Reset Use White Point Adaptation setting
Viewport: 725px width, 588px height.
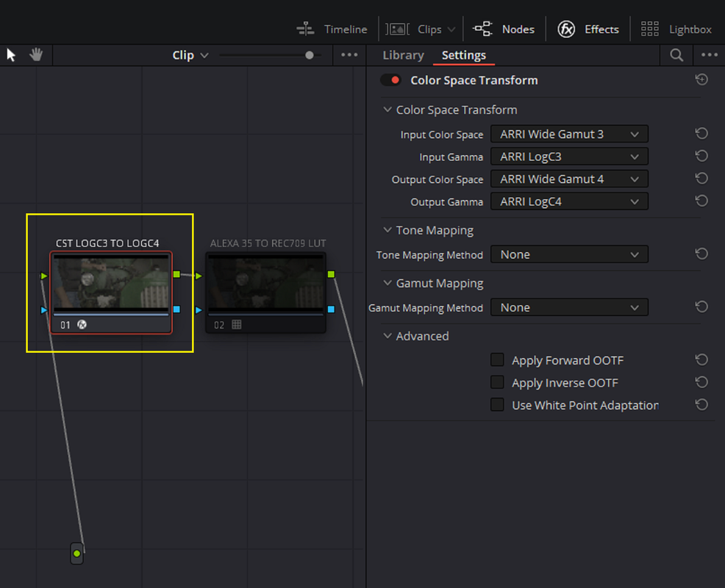coord(701,405)
